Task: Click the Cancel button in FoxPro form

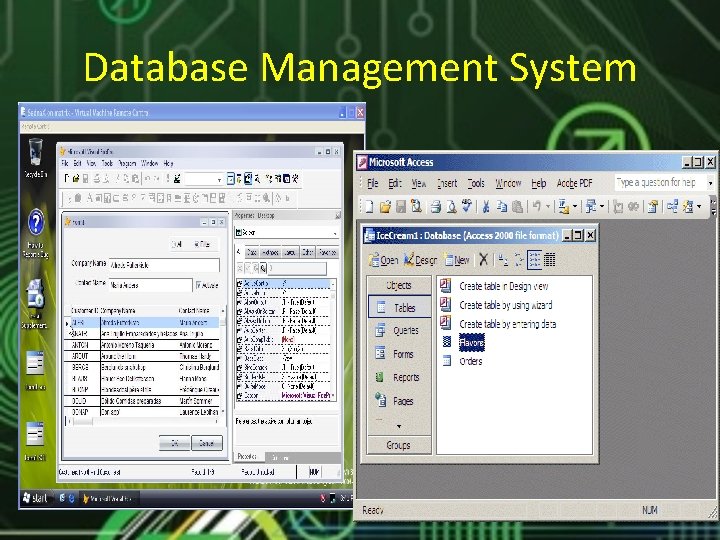Action: pos(206,443)
